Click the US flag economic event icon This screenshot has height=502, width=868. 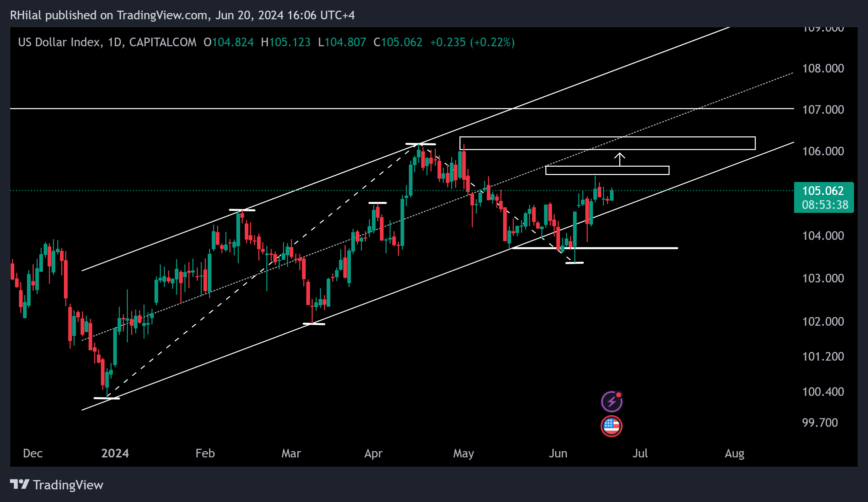[611, 426]
